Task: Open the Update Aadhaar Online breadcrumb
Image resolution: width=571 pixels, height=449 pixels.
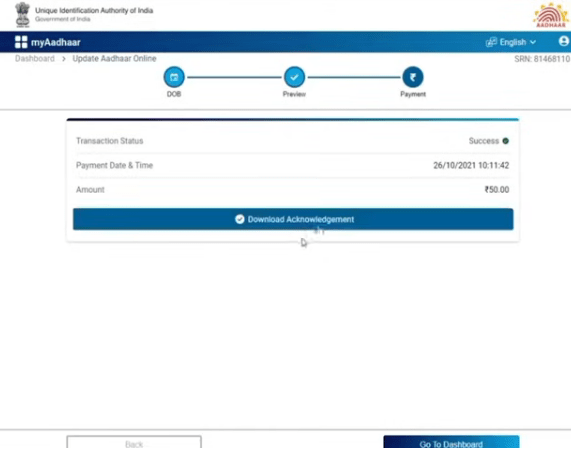Action: coord(114,59)
